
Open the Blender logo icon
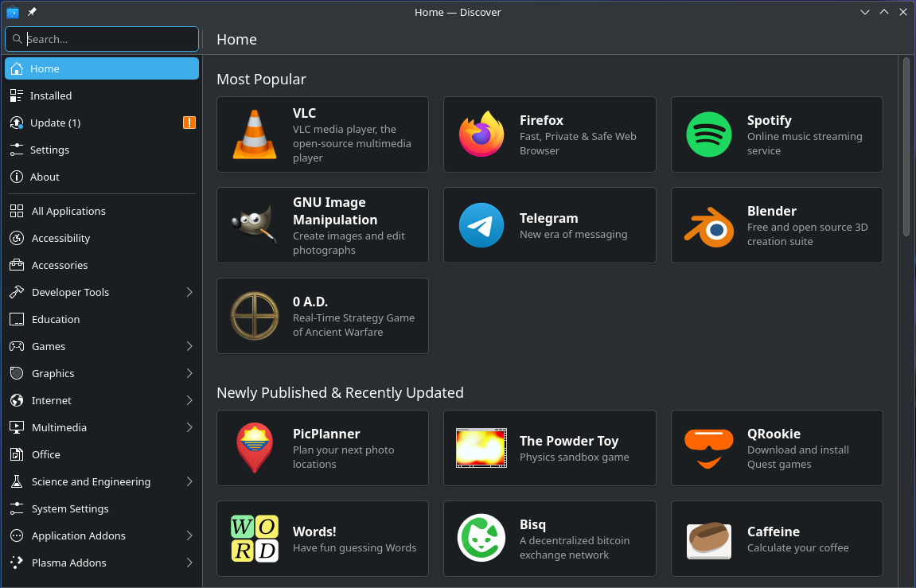(709, 225)
